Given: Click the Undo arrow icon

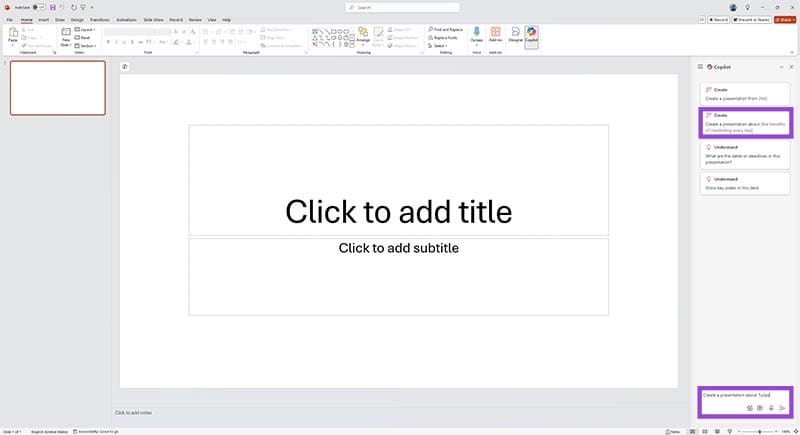Looking at the screenshot, I should click(x=62, y=8).
